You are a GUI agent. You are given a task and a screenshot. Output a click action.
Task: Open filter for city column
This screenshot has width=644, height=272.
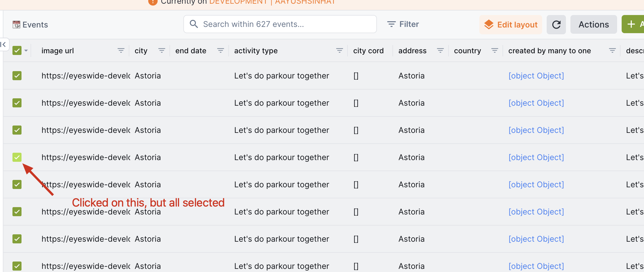(162, 51)
